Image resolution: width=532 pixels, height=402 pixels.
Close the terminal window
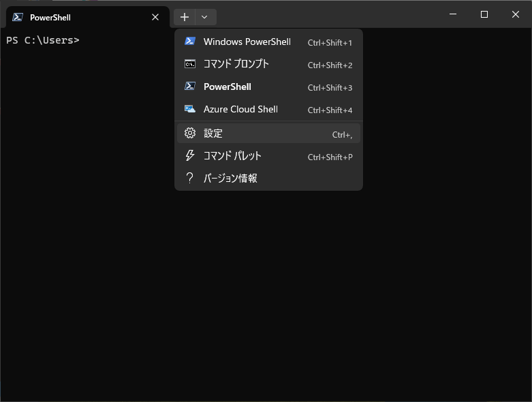(516, 14)
